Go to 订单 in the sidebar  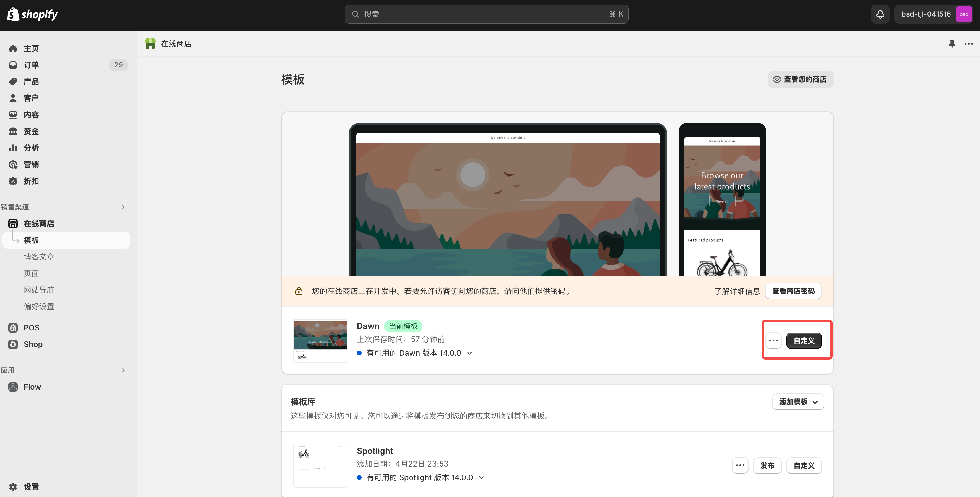tap(31, 65)
